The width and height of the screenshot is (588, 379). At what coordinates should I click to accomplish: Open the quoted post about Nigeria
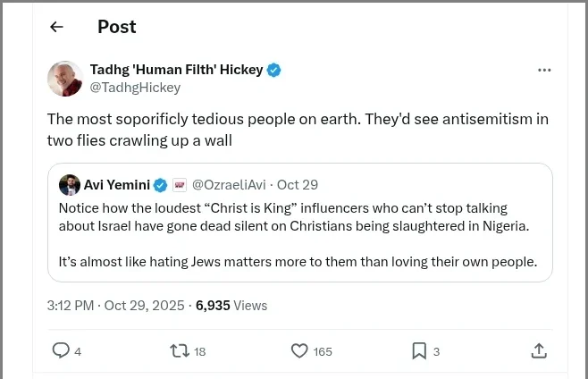tap(299, 232)
